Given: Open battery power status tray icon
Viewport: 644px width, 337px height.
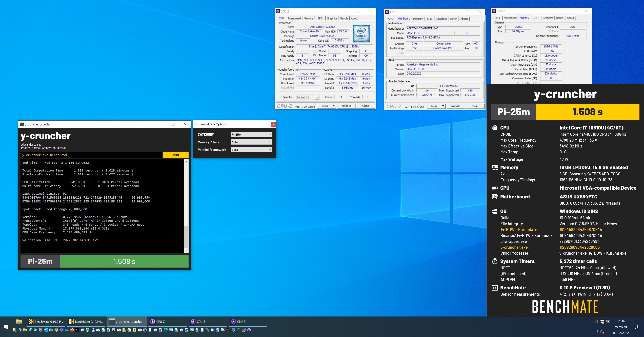Looking at the screenshot, I should point(608,321).
